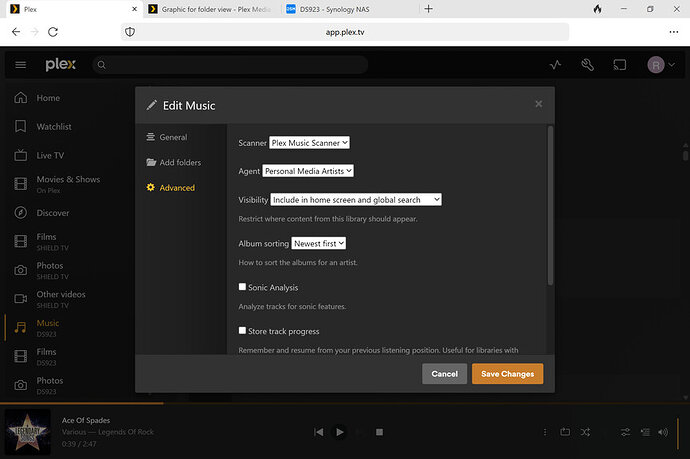
Task: Click the Ace Of Spades track title
Action: tap(86, 420)
